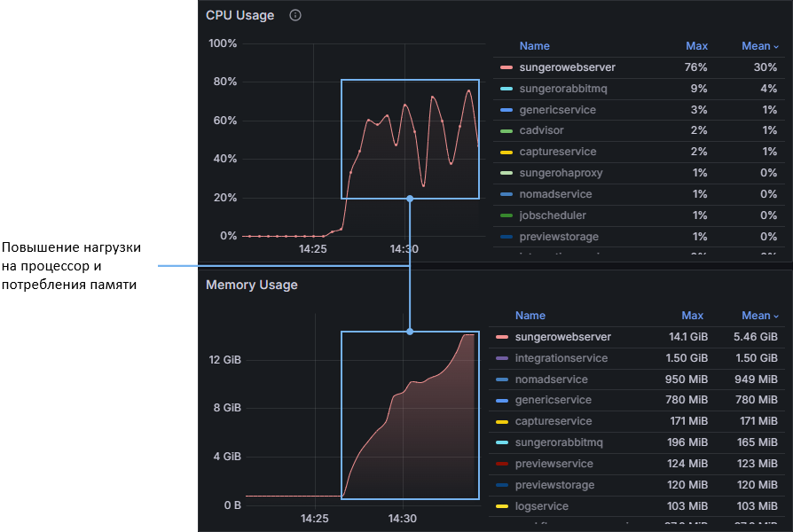Click the sungerowebserver color swatch in Memory legend
The width and height of the screenshot is (793, 532).
pos(503,338)
